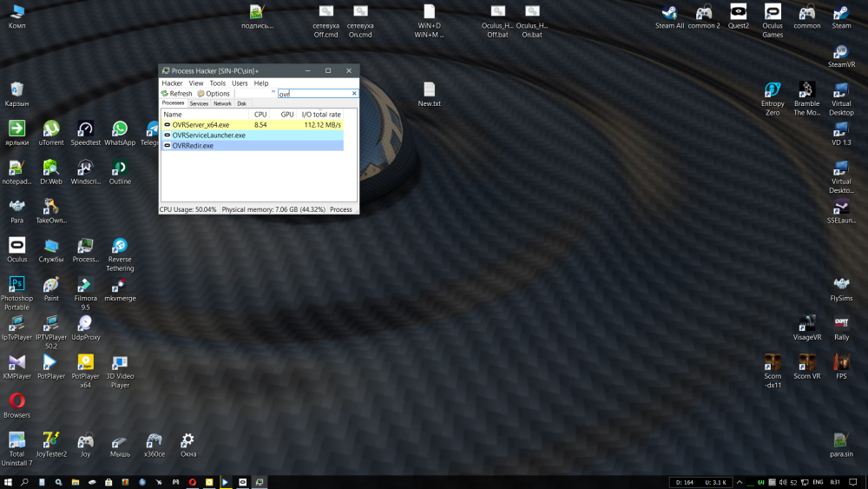
Task: Open the Oculus Games desktop icon
Action: [773, 21]
